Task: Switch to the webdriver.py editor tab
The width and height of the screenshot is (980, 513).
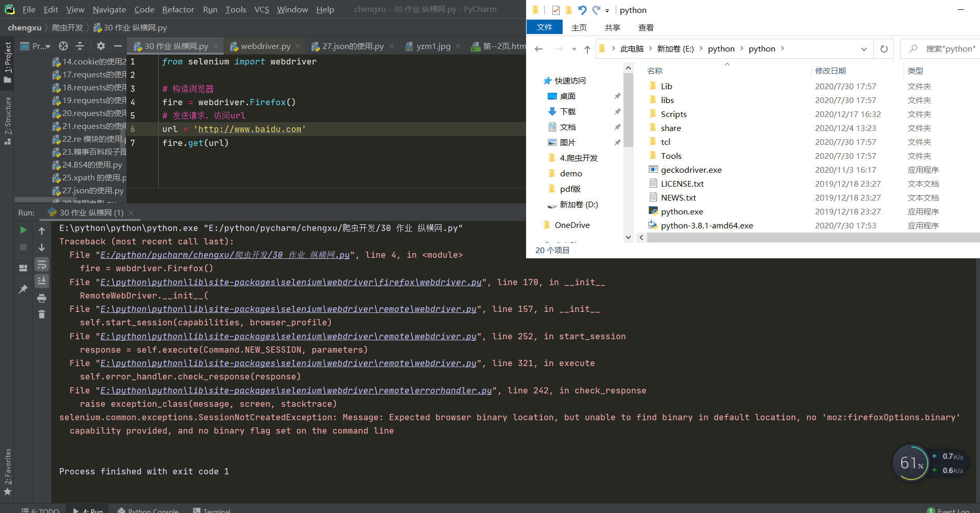Action: click(265, 46)
